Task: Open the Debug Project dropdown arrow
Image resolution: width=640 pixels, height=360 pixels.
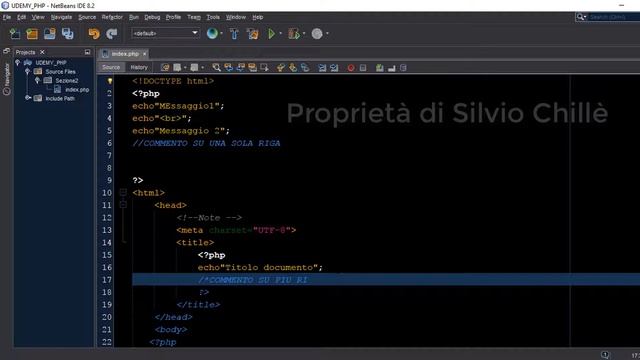Action: pyautogui.click(x=304, y=33)
